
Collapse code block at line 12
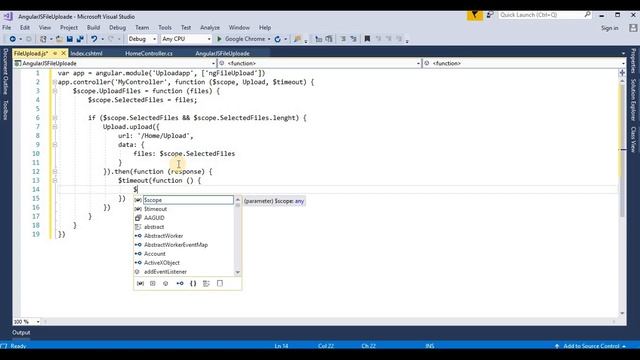pos(55,171)
